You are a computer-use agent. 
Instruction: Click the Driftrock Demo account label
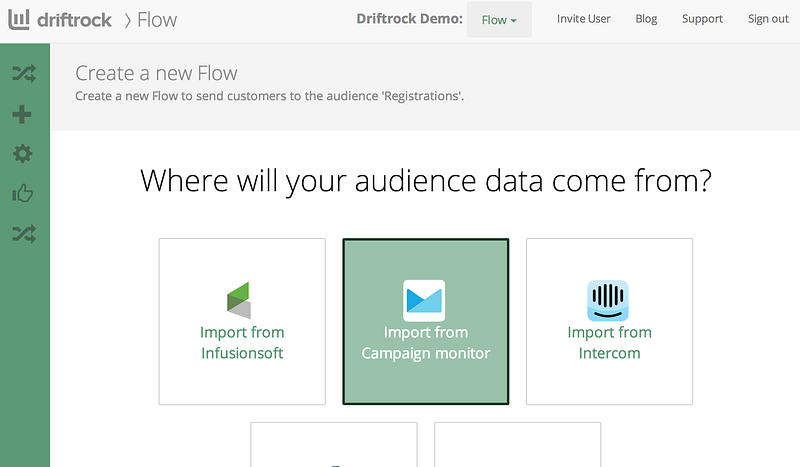(409, 19)
